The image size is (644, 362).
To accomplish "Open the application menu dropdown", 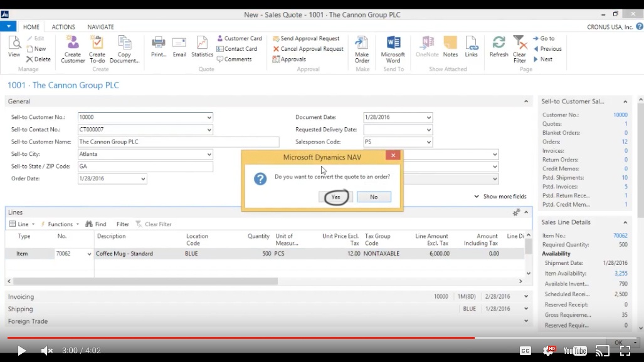I will pyautogui.click(x=8, y=26).
